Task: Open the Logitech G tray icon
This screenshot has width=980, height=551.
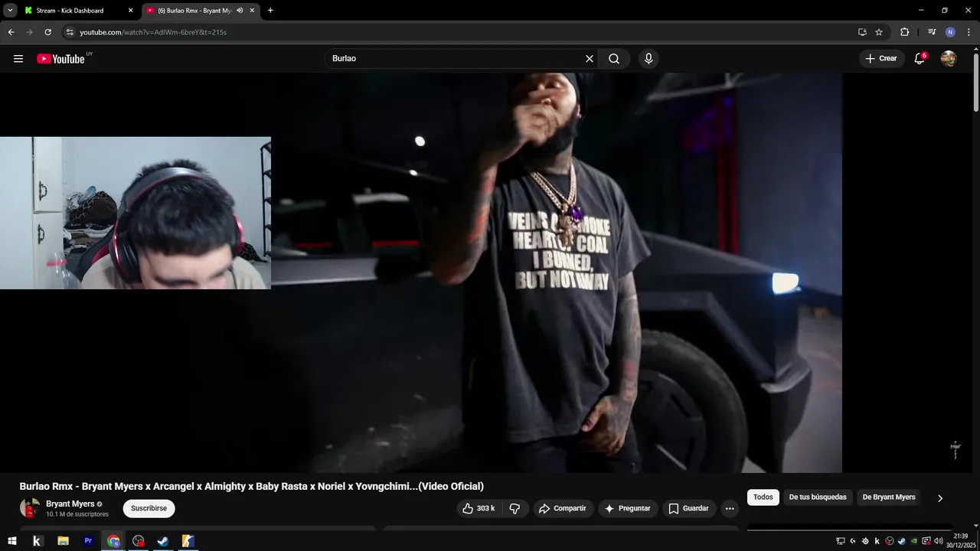Action: point(853,541)
